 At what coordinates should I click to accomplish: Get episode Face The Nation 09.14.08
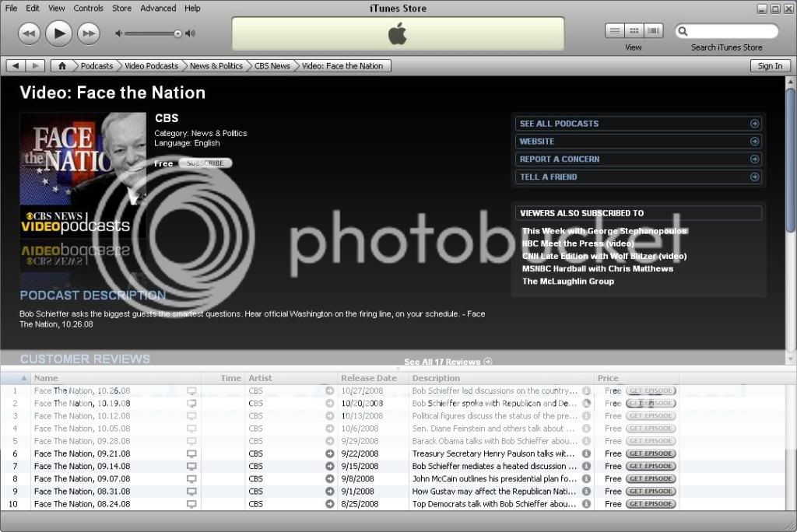[651, 466]
